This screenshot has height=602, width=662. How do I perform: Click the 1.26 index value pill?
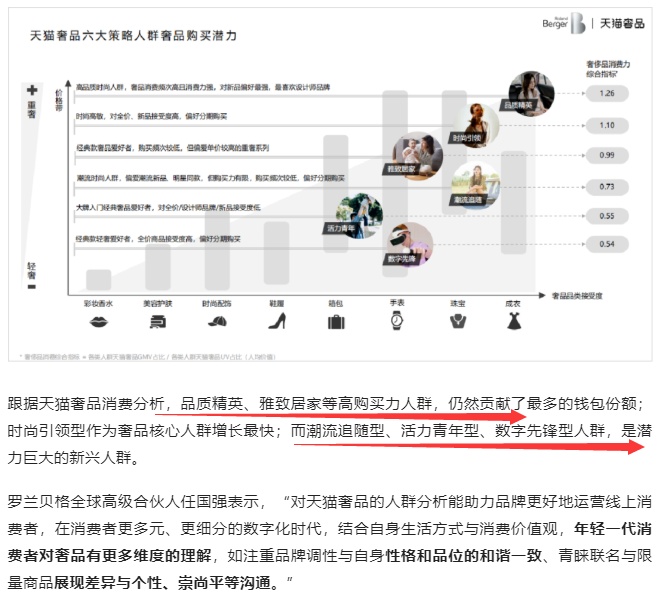pos(607,93)
